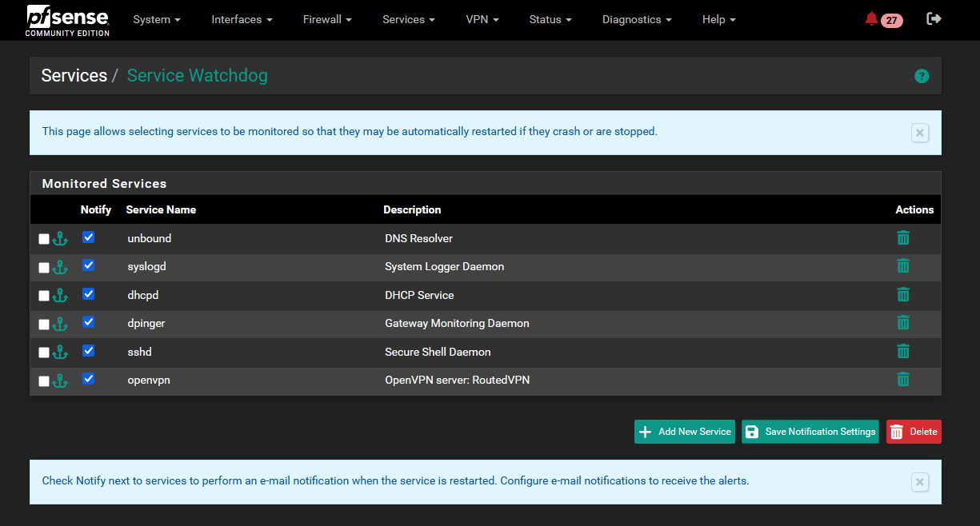Open the help question mark icon

(x=922, y=76)
